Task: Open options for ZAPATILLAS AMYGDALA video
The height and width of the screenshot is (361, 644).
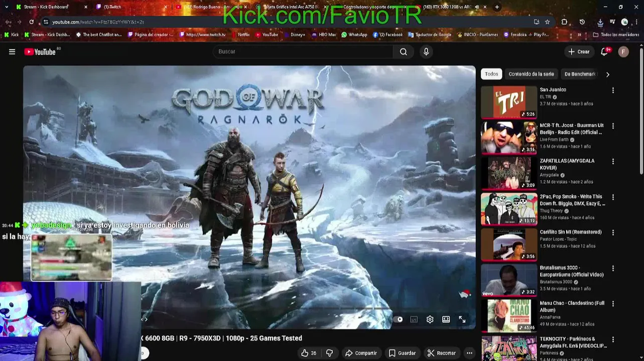Action: (613, 162)
